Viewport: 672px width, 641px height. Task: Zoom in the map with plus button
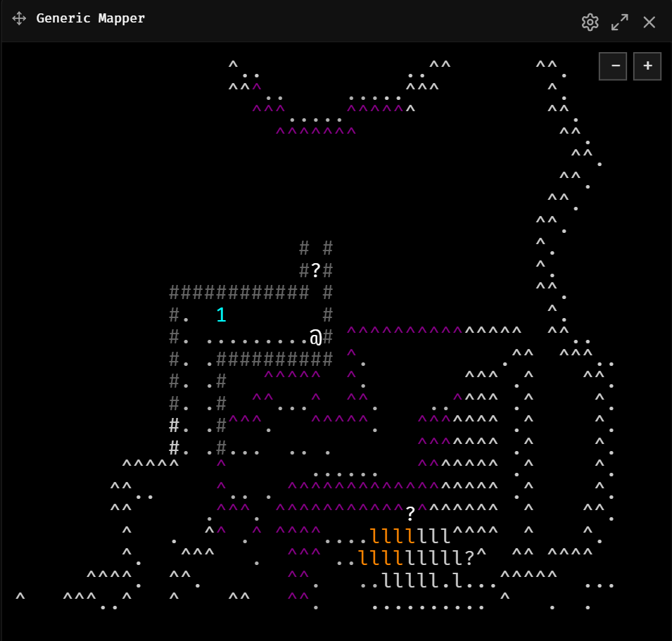point(647,66)
